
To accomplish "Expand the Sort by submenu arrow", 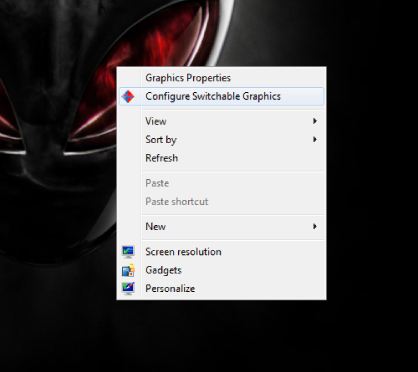I will click(x=315, y=139).
